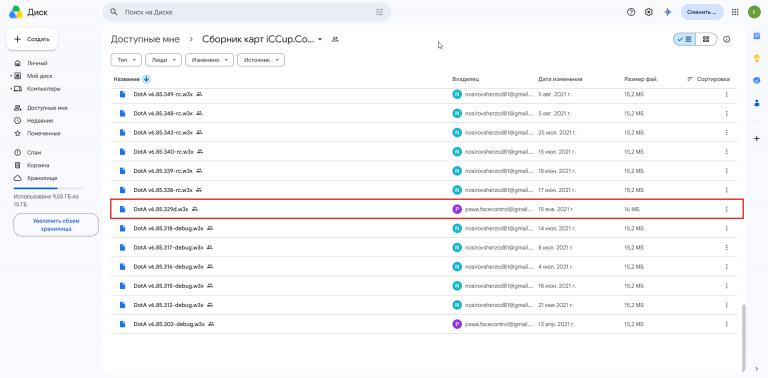Select file DotA v6.85.317-debug.w3x
The image size is (768, 378).
[424, 247]
